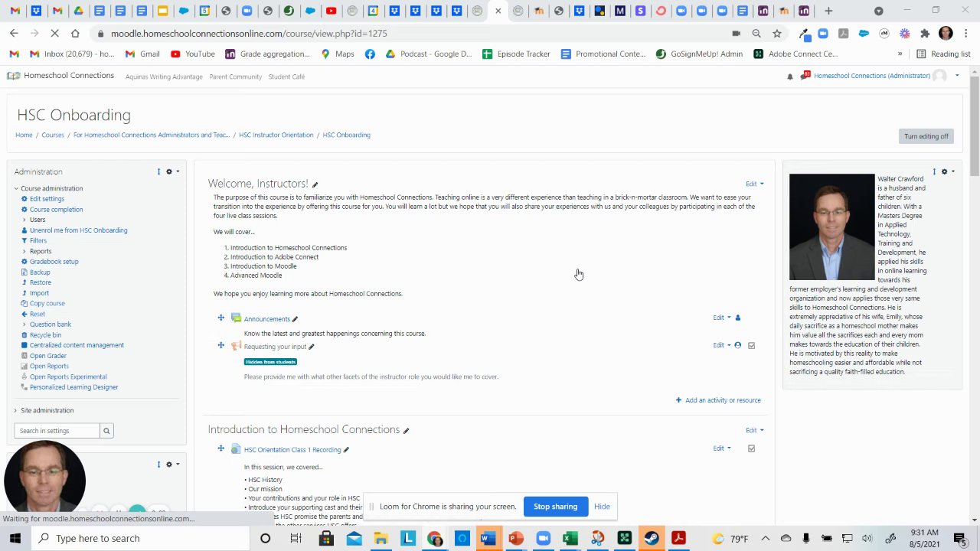Open Edit dropdown for HSC Orientation Class 1 Recording
This screenshot has width=980, height=551.
tap(721, 448)
